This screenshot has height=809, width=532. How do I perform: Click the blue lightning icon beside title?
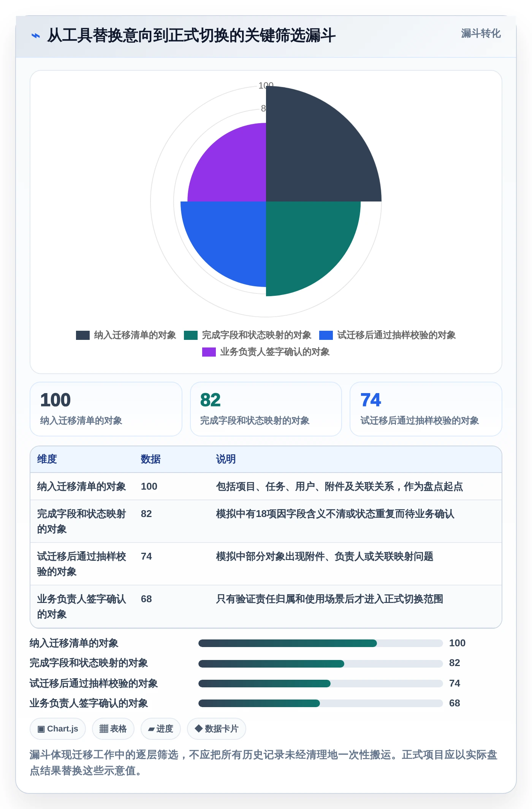coord(35,36)
